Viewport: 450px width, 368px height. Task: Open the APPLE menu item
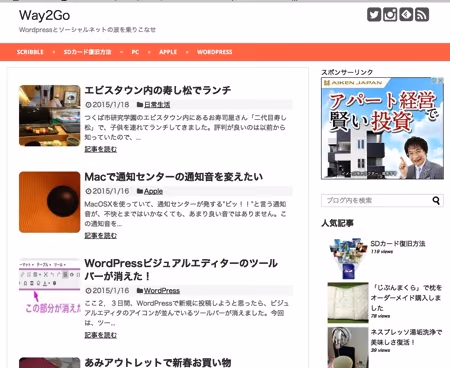(x=168, y=52)
